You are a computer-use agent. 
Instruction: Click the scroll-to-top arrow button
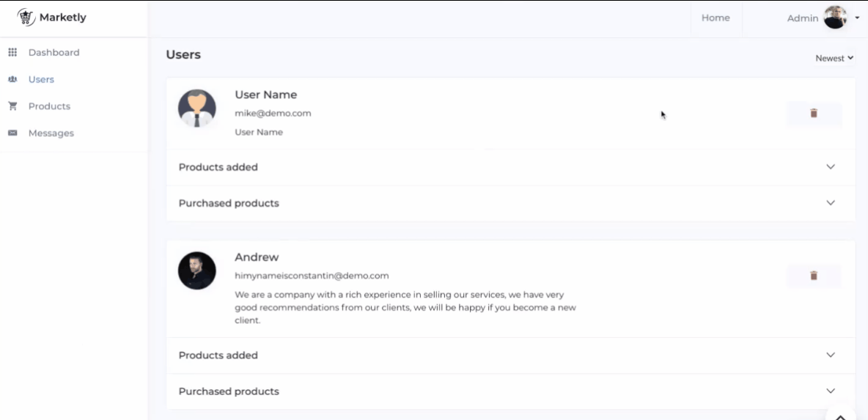point(841,416)
